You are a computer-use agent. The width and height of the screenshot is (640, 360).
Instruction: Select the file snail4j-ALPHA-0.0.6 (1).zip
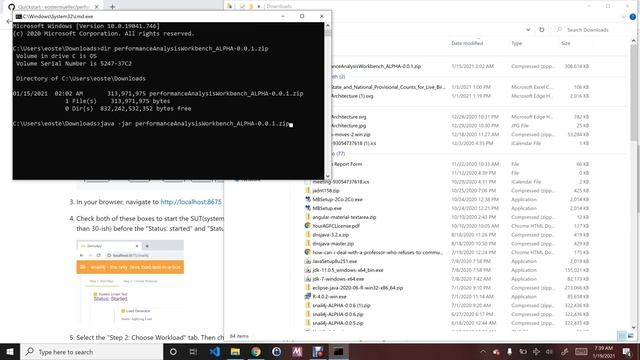click(x=341, y=305)
